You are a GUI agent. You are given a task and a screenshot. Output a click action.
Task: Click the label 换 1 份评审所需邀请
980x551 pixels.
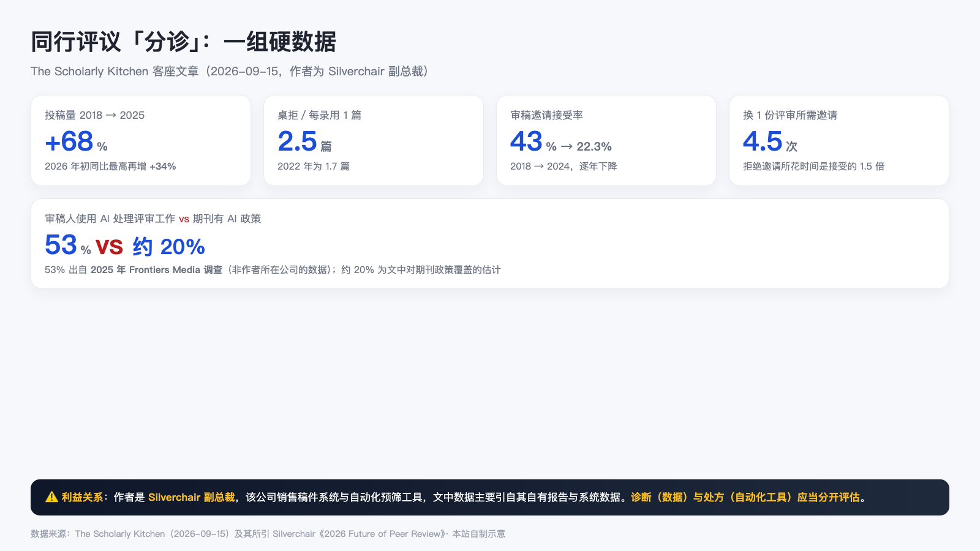[790, 115]
